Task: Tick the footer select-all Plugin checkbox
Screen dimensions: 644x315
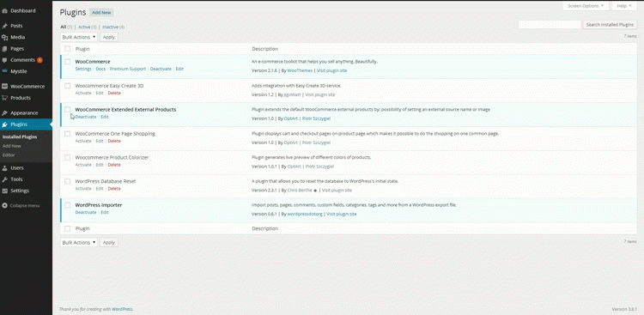Action: pos(67,228)
